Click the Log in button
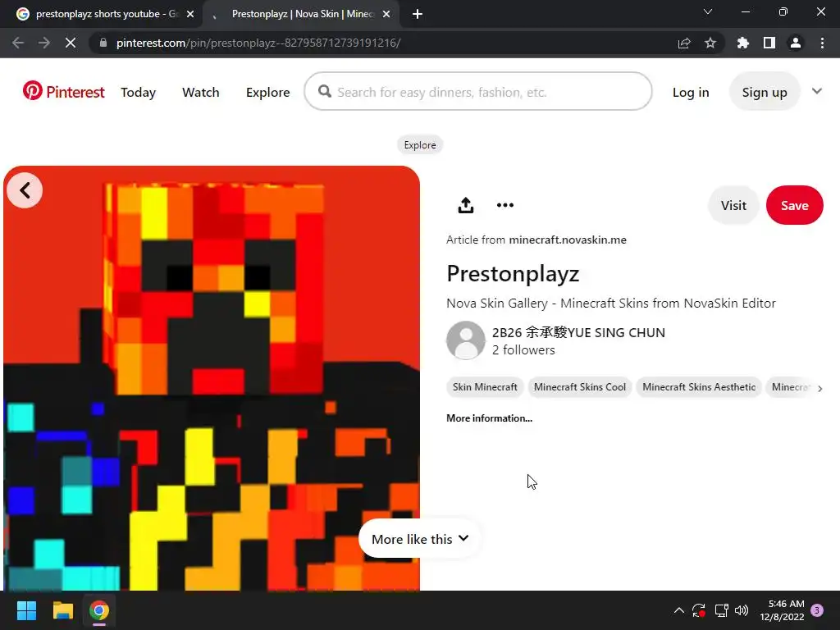Viewport: 840px width, 630px height. [x=691, y=92]
